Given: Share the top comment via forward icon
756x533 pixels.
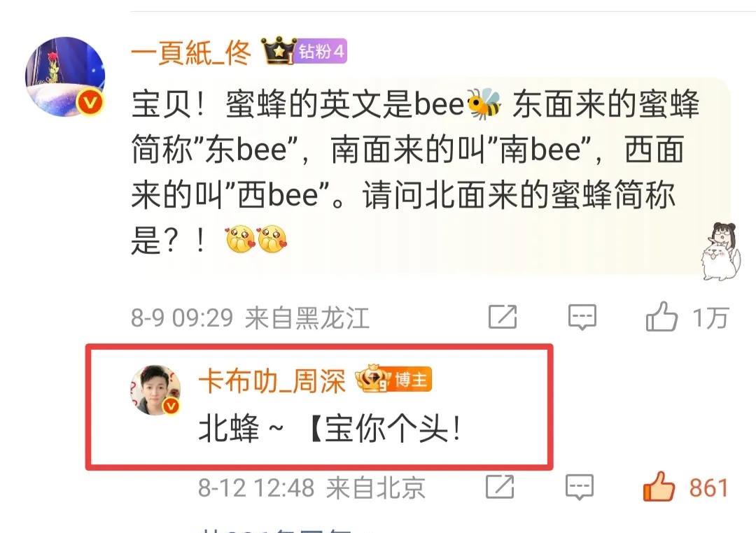Looking at the screenshot, I should (503, 317).
